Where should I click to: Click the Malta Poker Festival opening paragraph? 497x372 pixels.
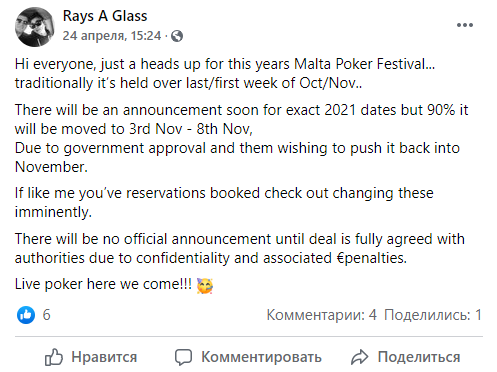(x=225, y=73)
